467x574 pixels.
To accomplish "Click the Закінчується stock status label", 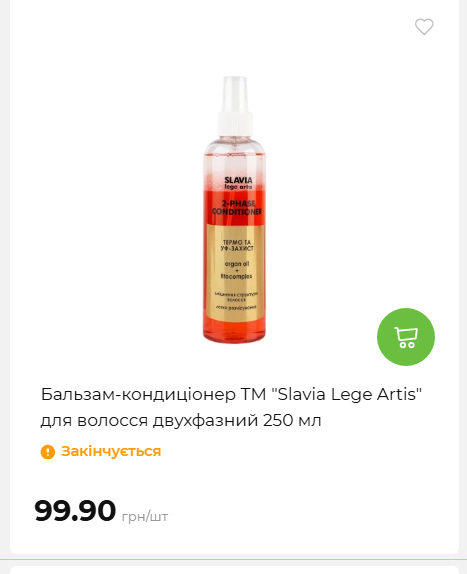I will point(111,451).
